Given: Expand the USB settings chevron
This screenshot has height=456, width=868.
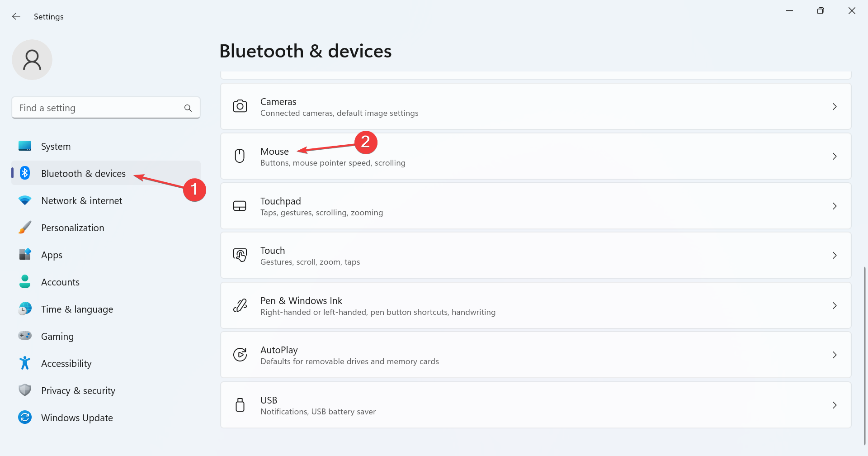Looking at the screenshot, I should point(835,405).
